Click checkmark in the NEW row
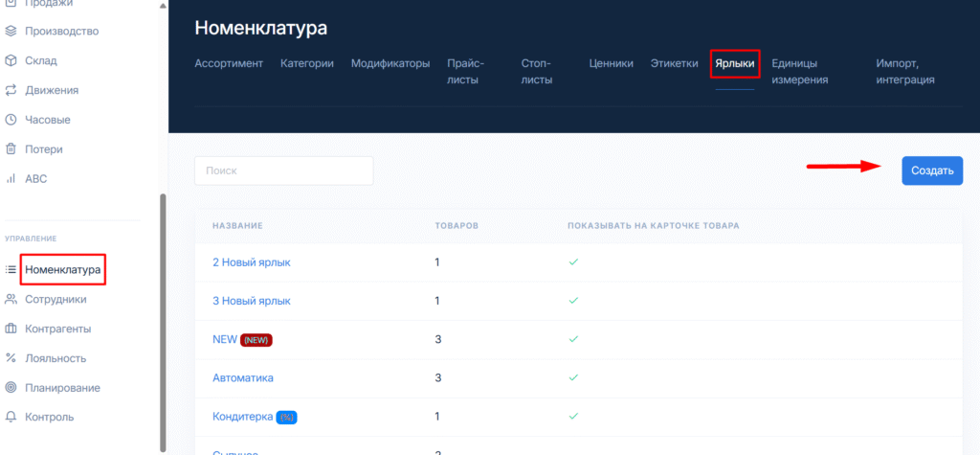Image resolution: width=980 pixels, height=455 pixels. coord(573,339)
